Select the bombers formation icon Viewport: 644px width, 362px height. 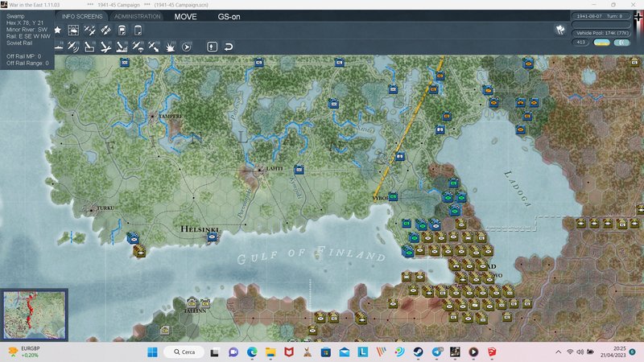(105, 30)
